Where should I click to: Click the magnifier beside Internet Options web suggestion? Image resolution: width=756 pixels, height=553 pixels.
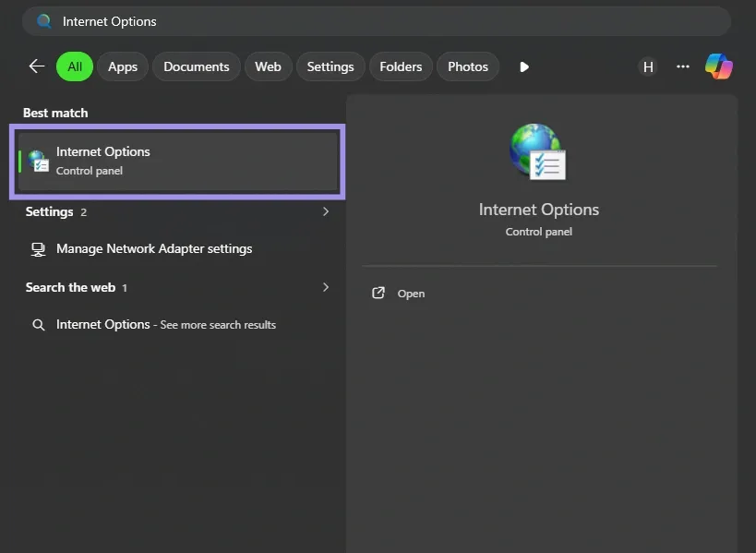(38, 324)
